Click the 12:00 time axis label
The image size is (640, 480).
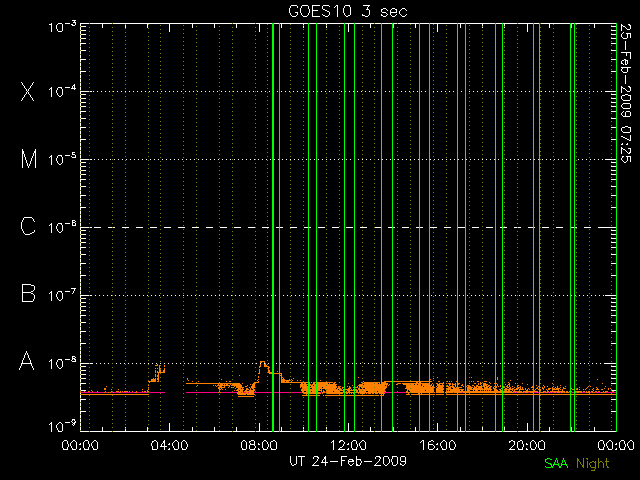click(348, 445)
